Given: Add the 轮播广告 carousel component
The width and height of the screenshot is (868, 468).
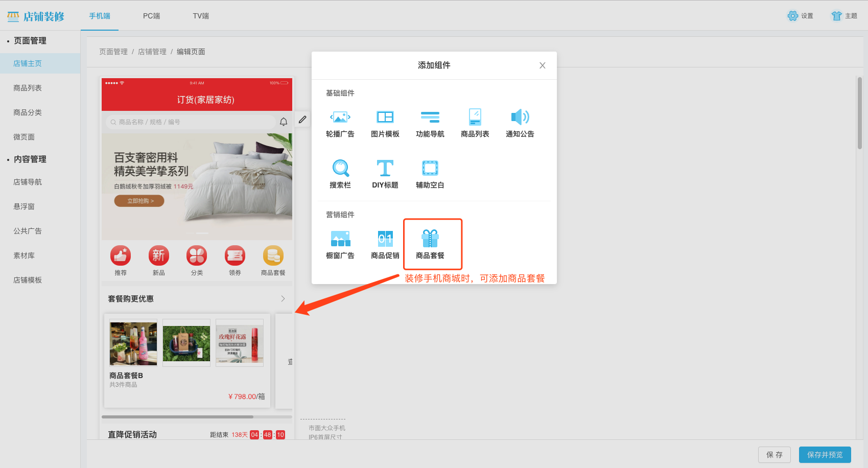Looking at the screenshot, I should tap(340, 123).
